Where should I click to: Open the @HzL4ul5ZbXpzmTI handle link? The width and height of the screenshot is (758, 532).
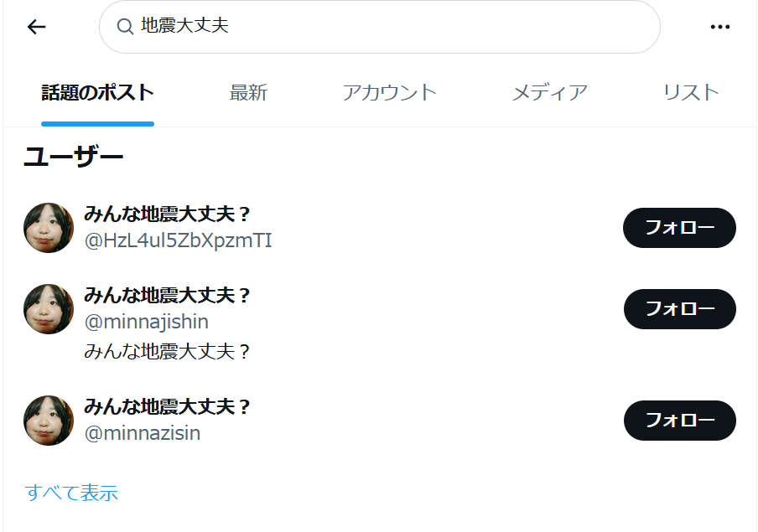178,241
